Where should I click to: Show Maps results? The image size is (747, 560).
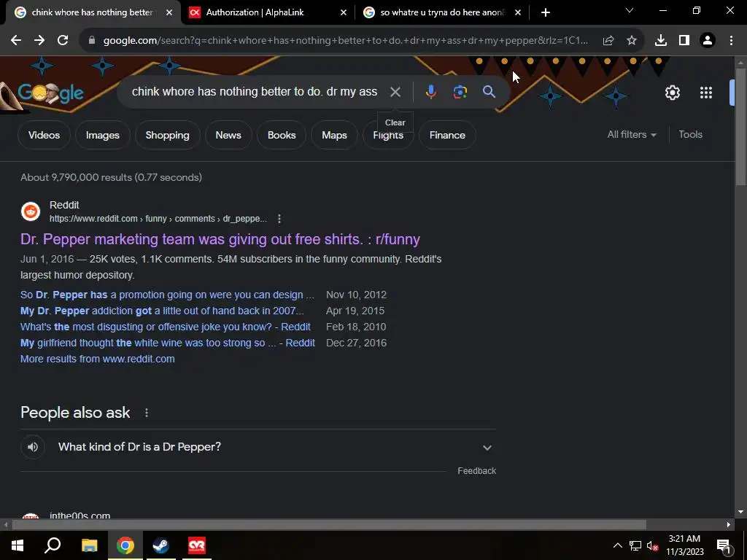(x=334, y=135)
